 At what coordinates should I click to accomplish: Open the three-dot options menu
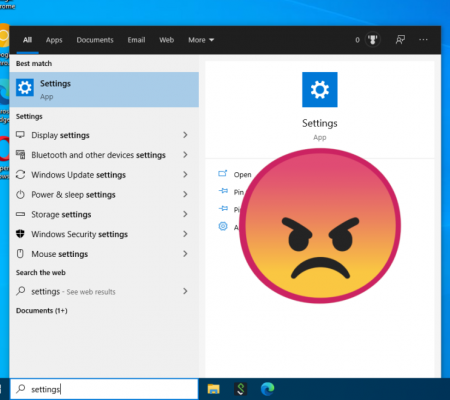click(423, 40)
